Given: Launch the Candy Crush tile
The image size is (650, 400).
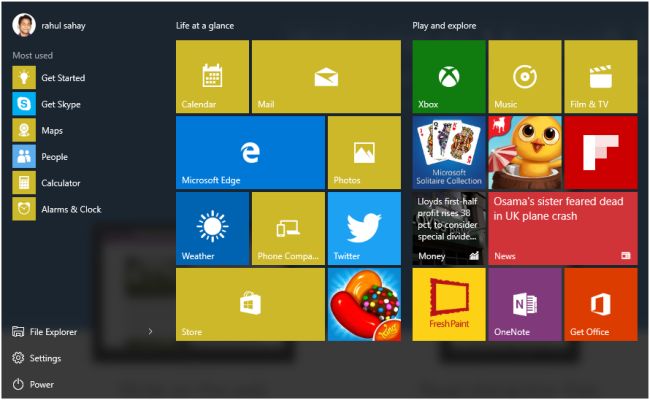Looking at the screenshot, I should point(364,304).
